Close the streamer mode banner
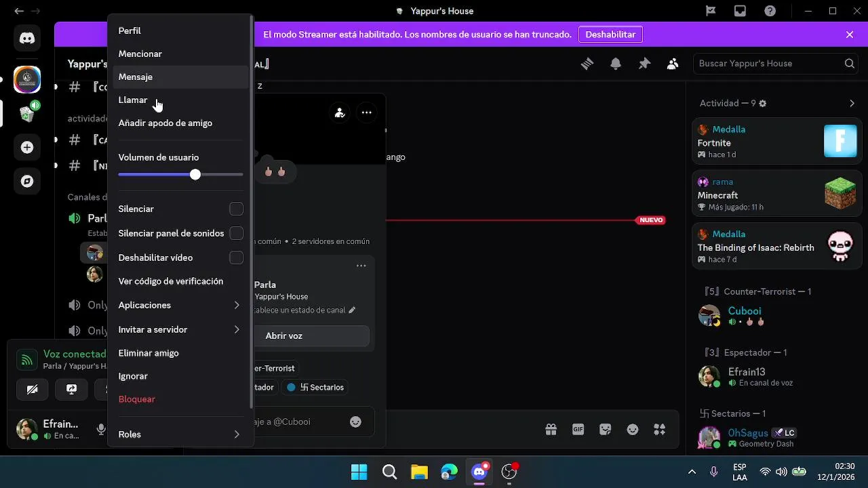Viewport: 868px width, 488px height. [850, 35]
